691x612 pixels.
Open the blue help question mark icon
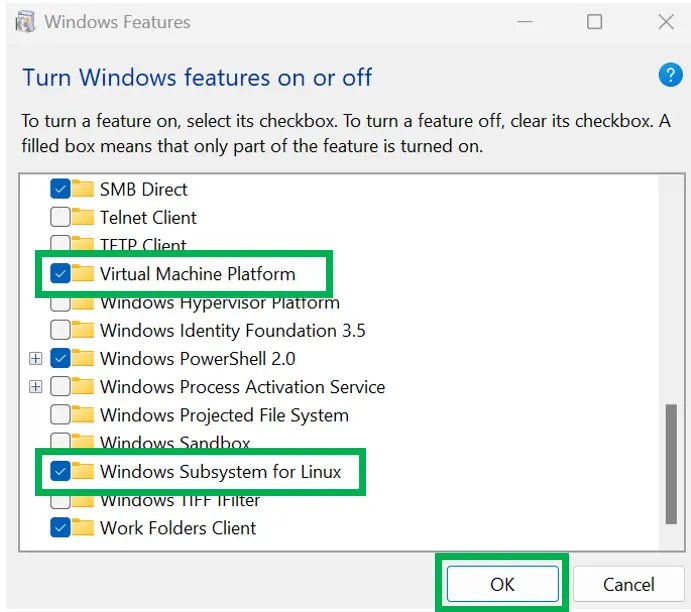tap(670, 75)
